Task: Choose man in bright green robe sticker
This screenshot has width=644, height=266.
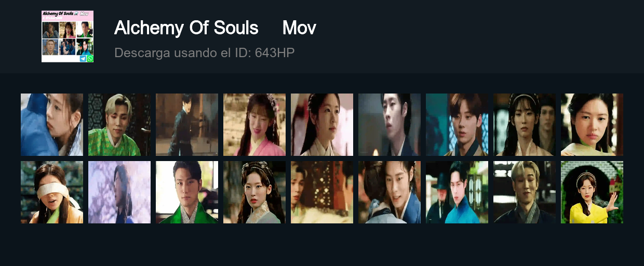Action: click(x=187, y=192)
